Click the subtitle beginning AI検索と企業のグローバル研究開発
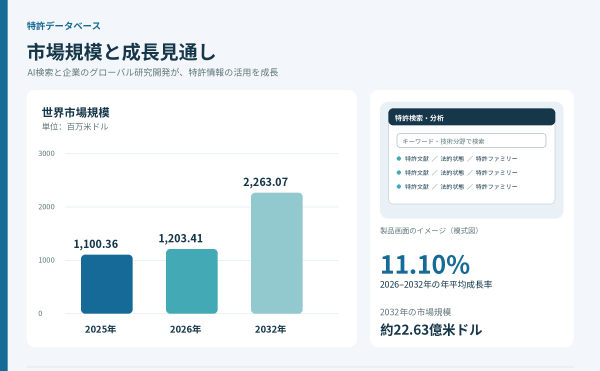 (x=152, y=72)
